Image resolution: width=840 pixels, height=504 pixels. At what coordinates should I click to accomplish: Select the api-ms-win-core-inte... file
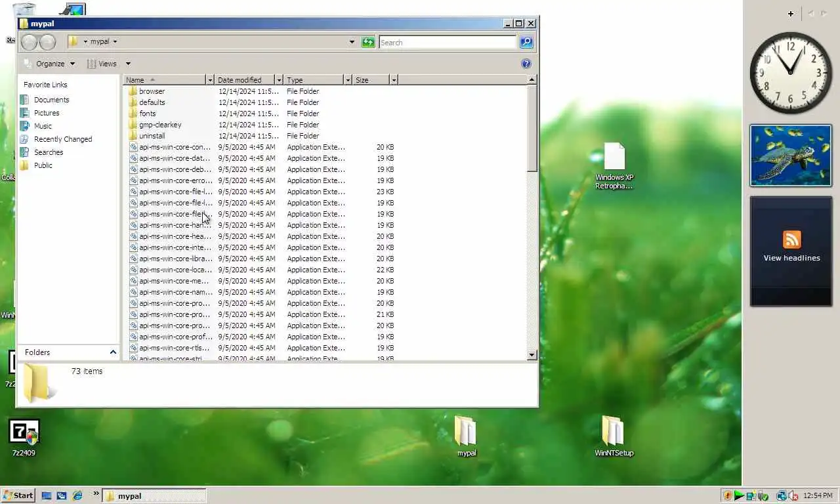click(x=171, y=247)
